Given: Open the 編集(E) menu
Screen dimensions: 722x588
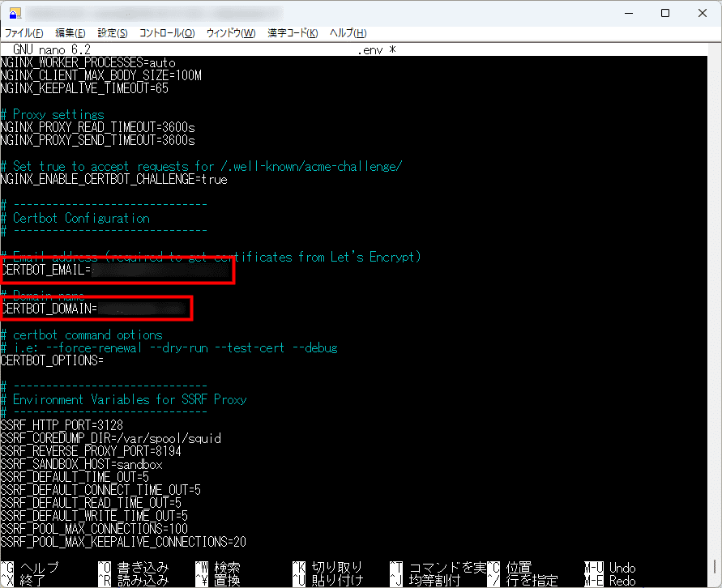Looking at the screenshot, I should tap(70, 33).
